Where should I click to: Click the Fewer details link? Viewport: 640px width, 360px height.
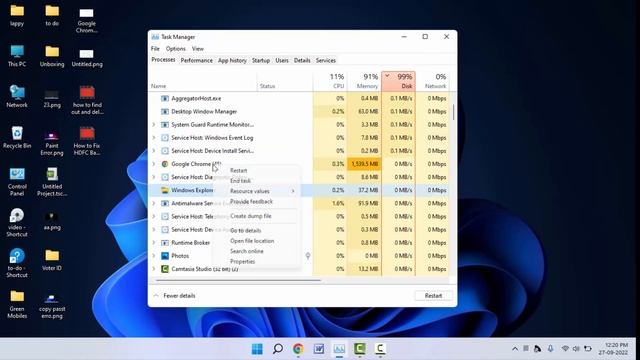point(179,296)
